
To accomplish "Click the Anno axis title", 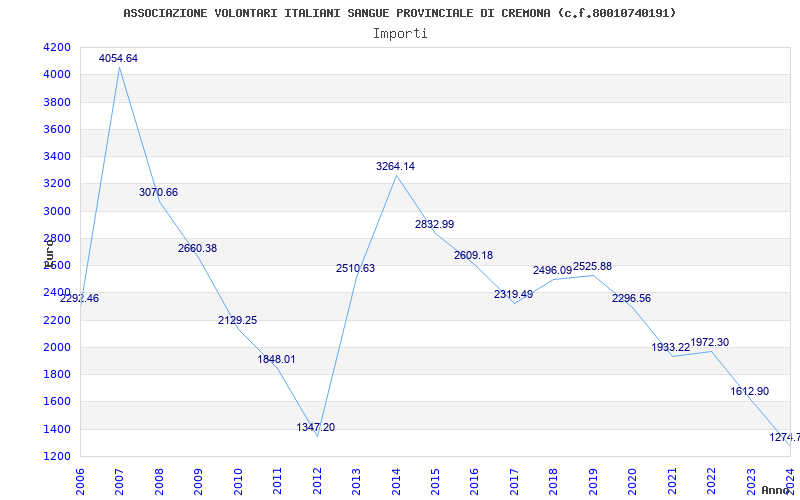I will (774, 490).
